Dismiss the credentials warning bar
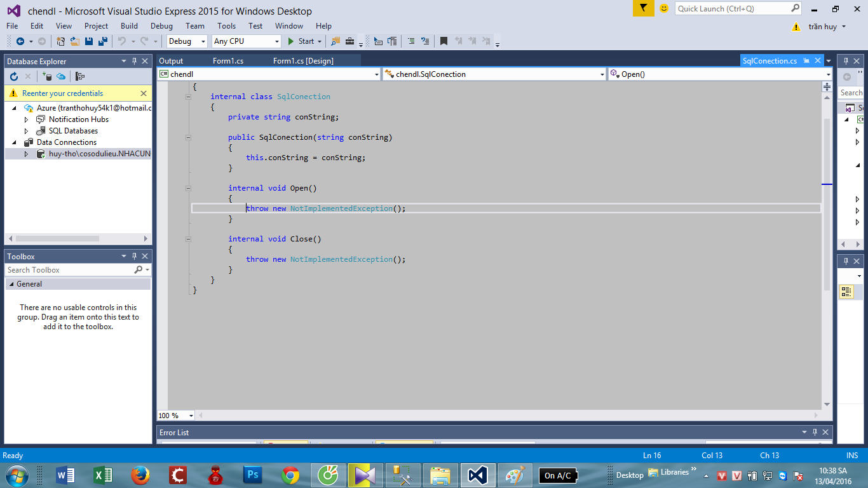The image size is (868, 488). [144, 93]
